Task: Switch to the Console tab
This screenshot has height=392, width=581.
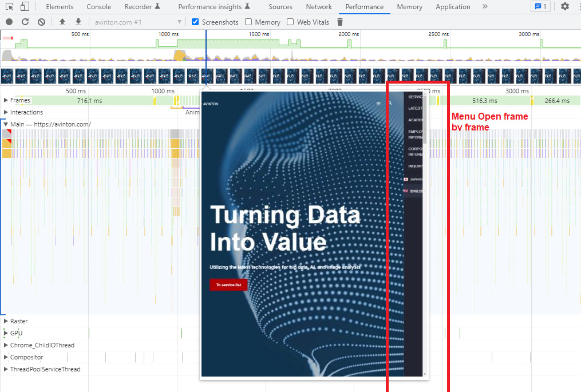Action: tap(98, 7)
